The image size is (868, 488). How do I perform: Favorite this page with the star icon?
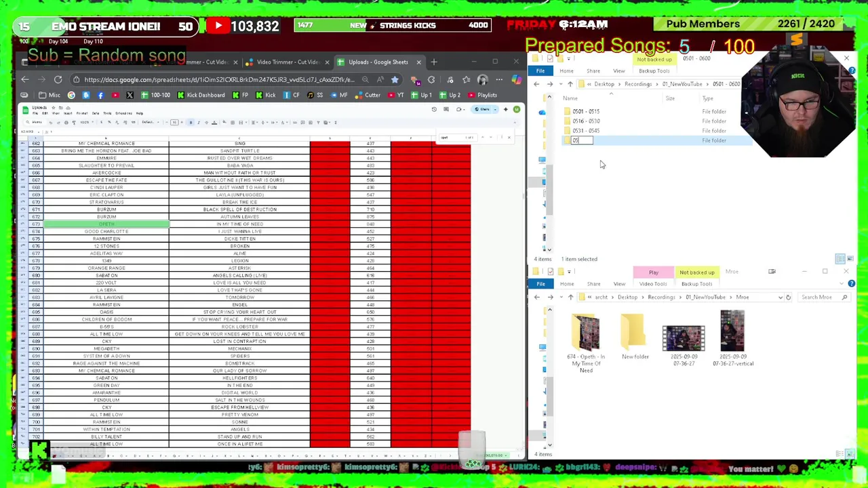(395, 79)
